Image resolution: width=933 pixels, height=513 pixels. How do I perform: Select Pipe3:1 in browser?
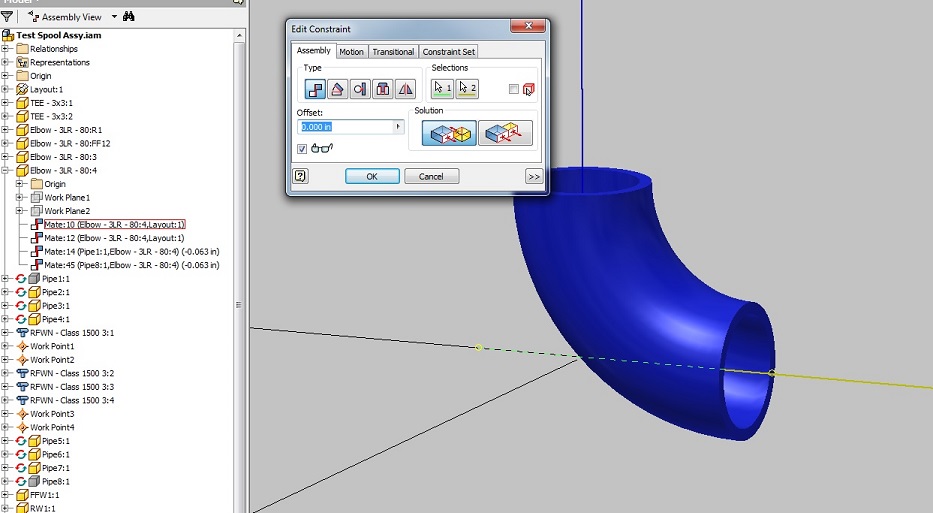pyautogui.click(x=55, y=306)
